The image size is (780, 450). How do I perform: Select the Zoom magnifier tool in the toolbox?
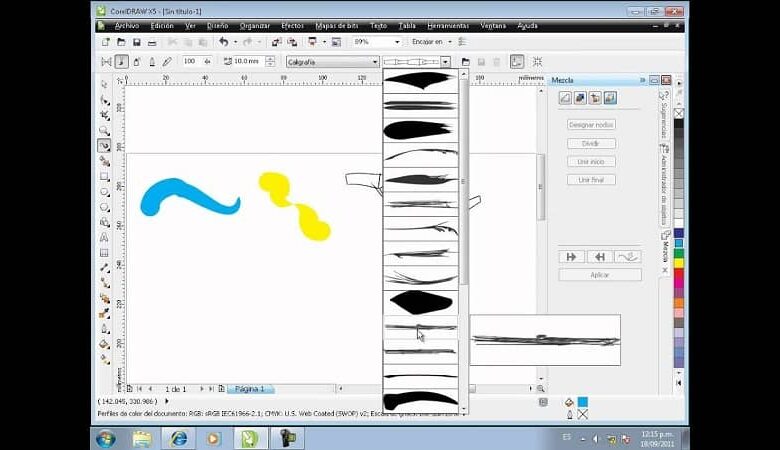(104, 131)
